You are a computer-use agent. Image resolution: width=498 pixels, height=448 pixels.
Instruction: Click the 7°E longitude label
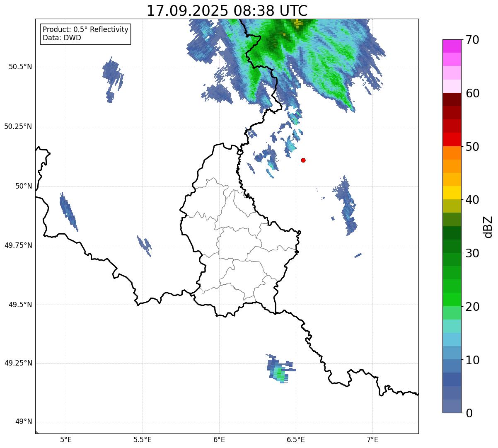[372, 439]
